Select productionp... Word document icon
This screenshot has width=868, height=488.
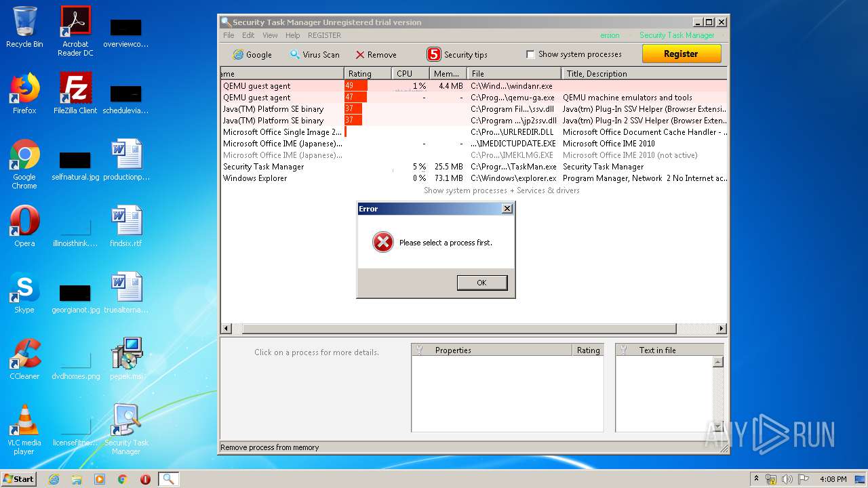coord(126,160)
